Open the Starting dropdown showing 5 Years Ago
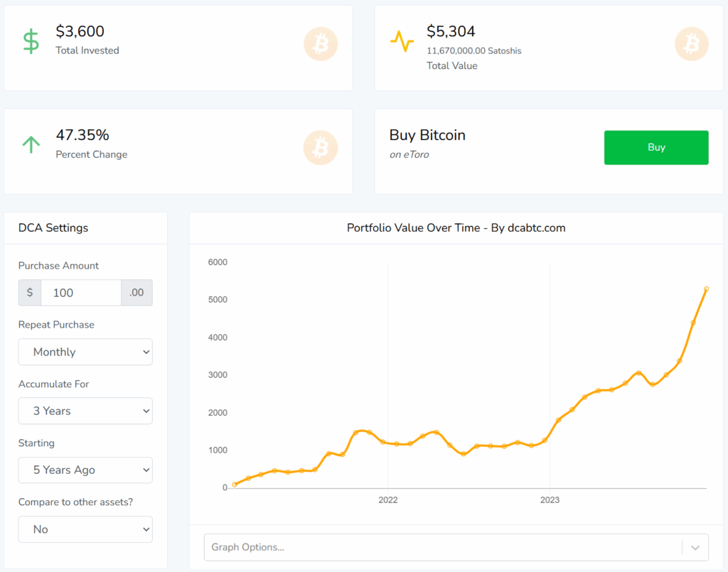Screen dimensions: 728x572 [85, 470]
